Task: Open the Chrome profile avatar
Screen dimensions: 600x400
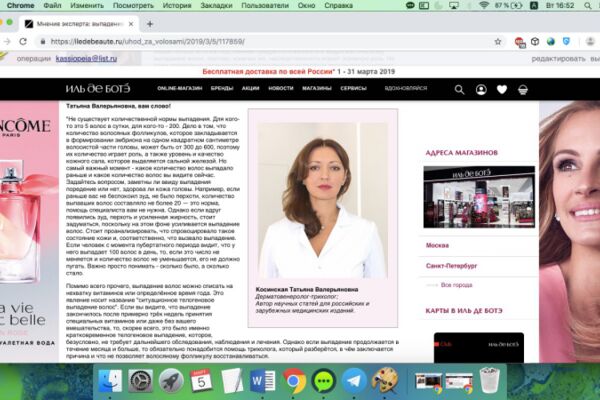Action: pos(590,41)
